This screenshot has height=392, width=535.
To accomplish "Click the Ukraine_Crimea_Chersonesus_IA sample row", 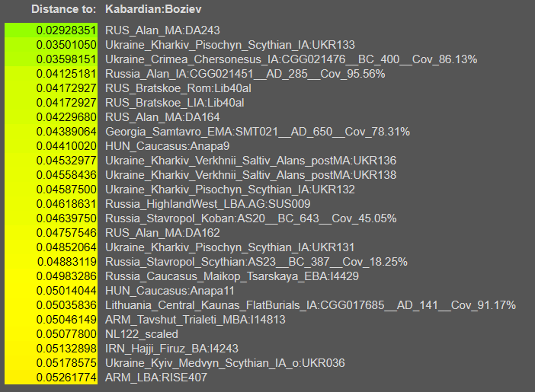I will (x=291, y=59).
